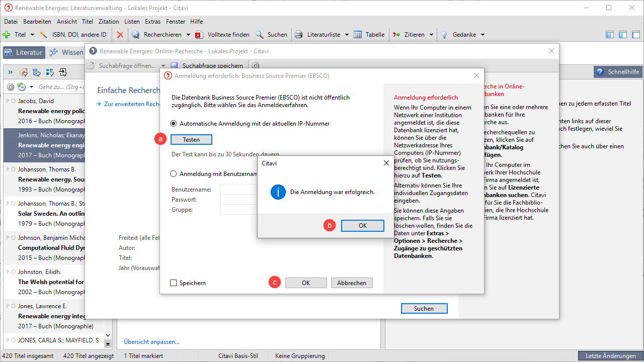This screenshot has height=362, width=644.
Task: Click the Zitieren quote icon
Action: [x=396, y=35]
